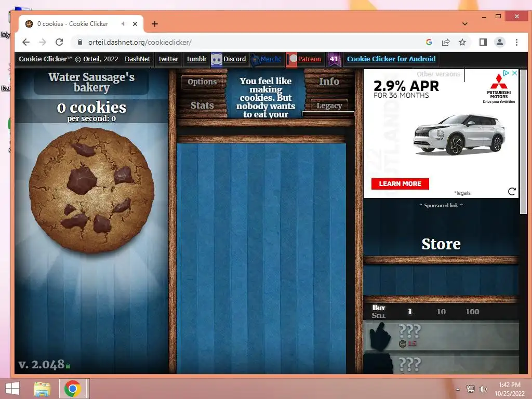Click the address bar URL
This screenshot has height=399, width=532.
pyautogui.click(x=140, y=43)
